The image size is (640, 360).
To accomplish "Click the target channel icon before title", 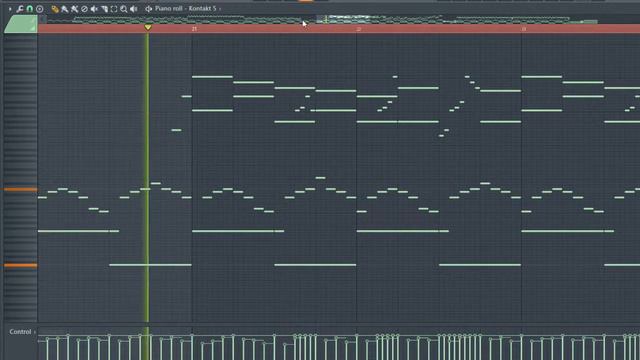I will [x=149, y=9].
